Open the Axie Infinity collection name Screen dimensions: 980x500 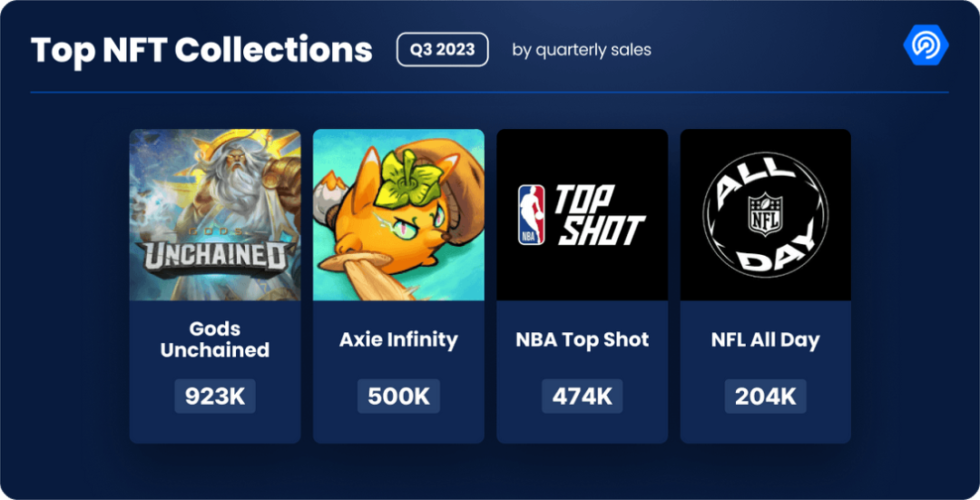(x=398, y=340)
